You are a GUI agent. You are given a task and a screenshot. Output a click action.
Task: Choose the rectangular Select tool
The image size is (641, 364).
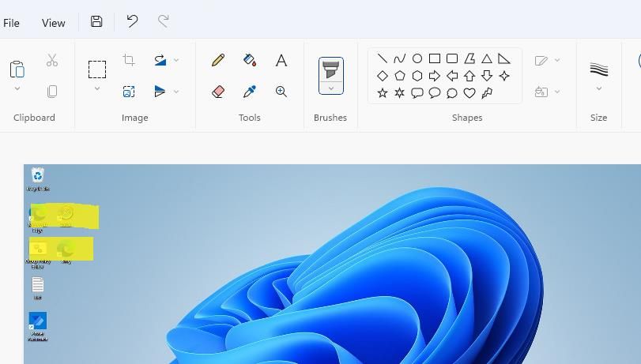tap(97, 69)
